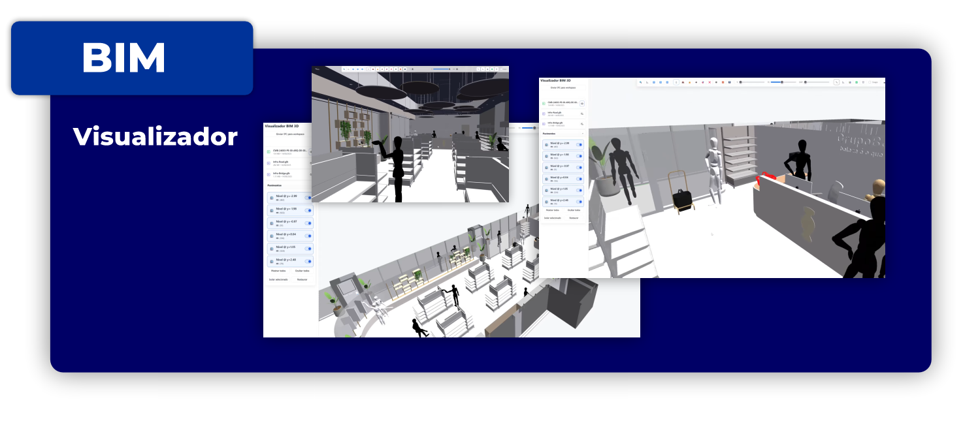Click the magnifier icon in the right viewer toolbar
Viewport: 980px width, 421px height.
640,82
